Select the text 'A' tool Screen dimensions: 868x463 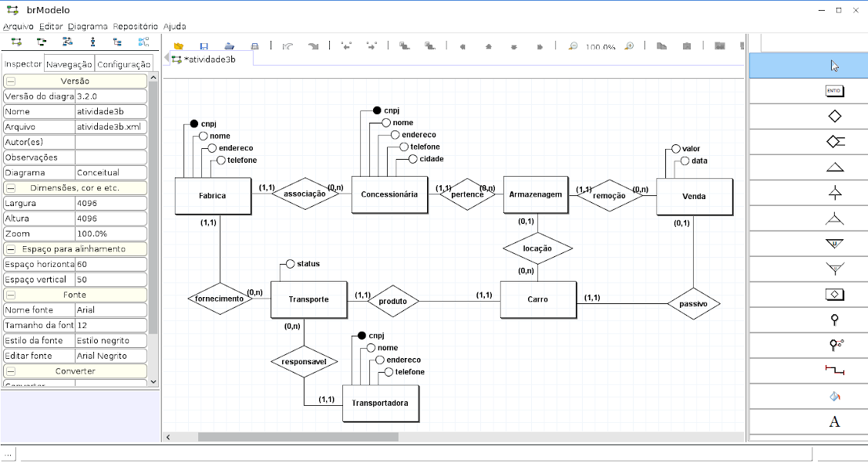(834, 421)
